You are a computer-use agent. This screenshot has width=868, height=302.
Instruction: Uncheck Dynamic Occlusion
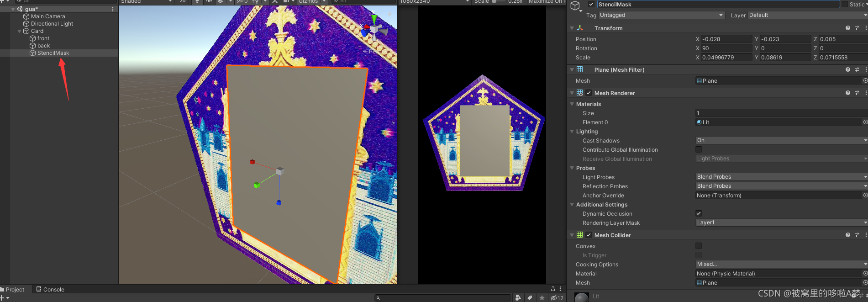699,213
